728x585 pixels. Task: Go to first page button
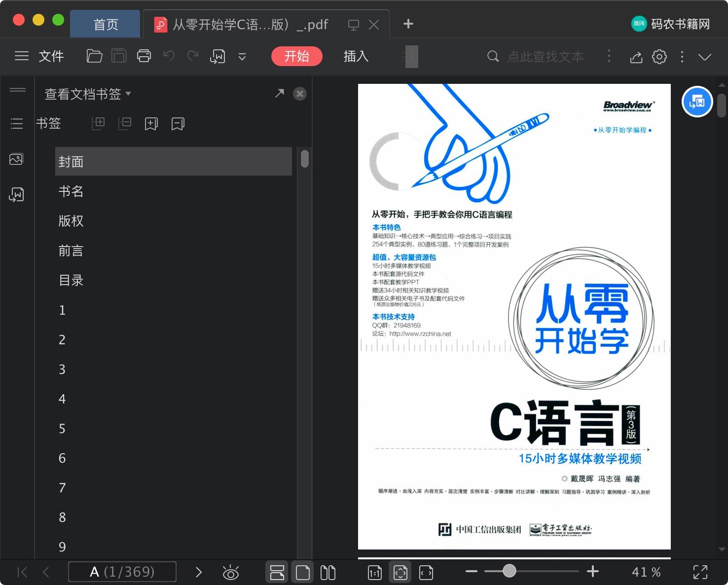pos(22,572)
